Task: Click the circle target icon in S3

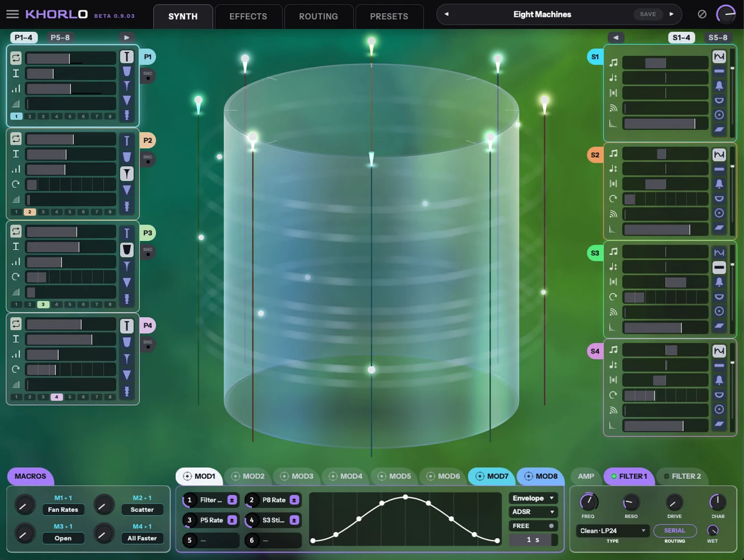Action: pos(719,311)
